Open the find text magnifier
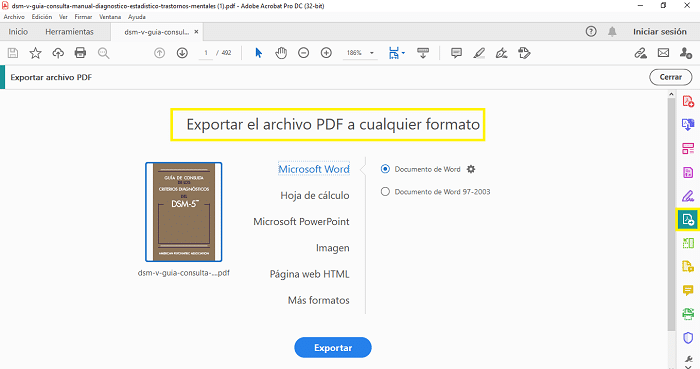The image size is (700, 369). click(x=104, y=53)
